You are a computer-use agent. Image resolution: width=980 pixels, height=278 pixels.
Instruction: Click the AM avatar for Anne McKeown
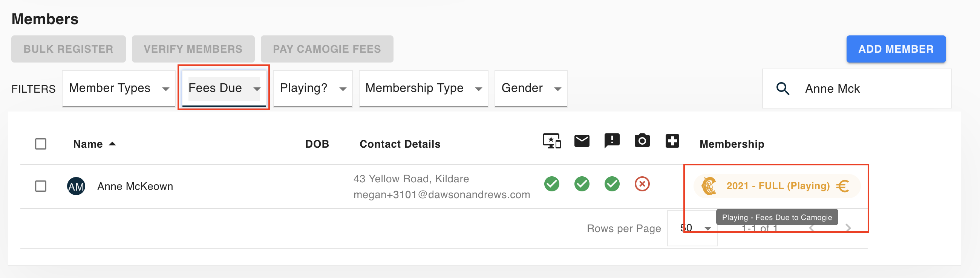(76, 186)
